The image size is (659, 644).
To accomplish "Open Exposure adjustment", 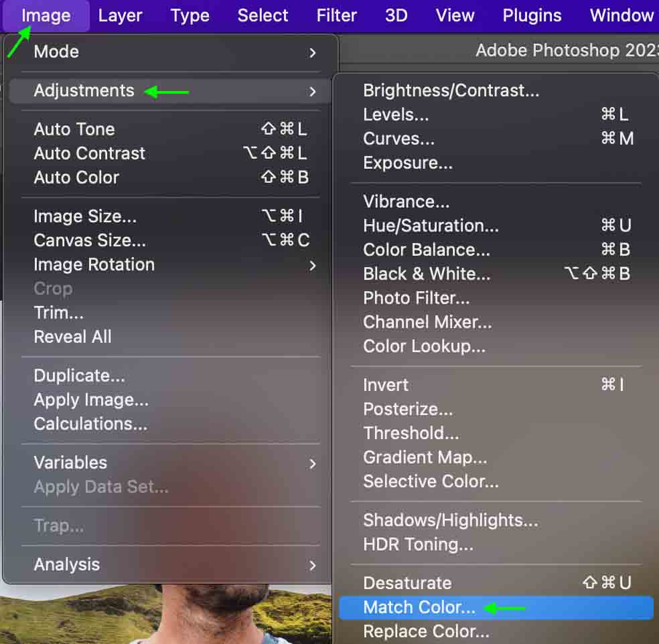I will pos(496,163).
